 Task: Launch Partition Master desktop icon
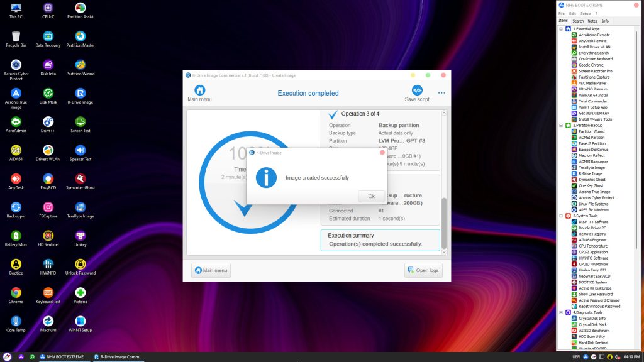point(80,40)
